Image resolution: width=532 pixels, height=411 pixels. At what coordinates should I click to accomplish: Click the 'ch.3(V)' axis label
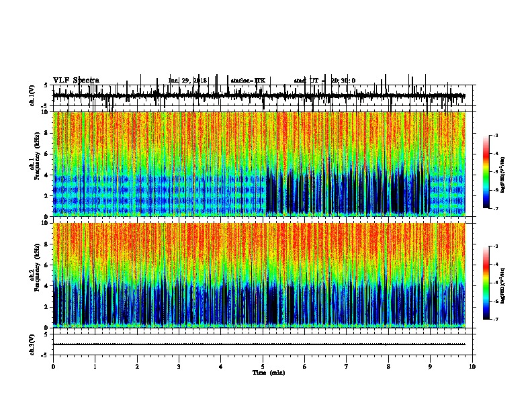(x=32, y=345)
